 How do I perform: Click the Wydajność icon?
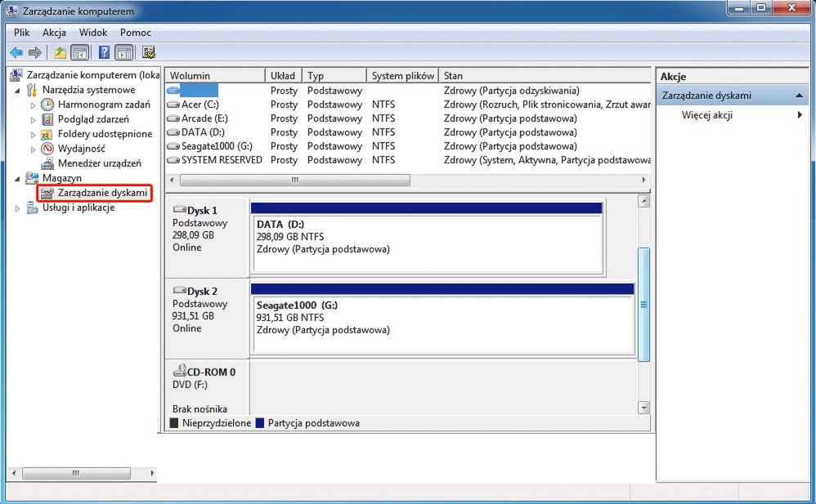(x=47, y=149)
